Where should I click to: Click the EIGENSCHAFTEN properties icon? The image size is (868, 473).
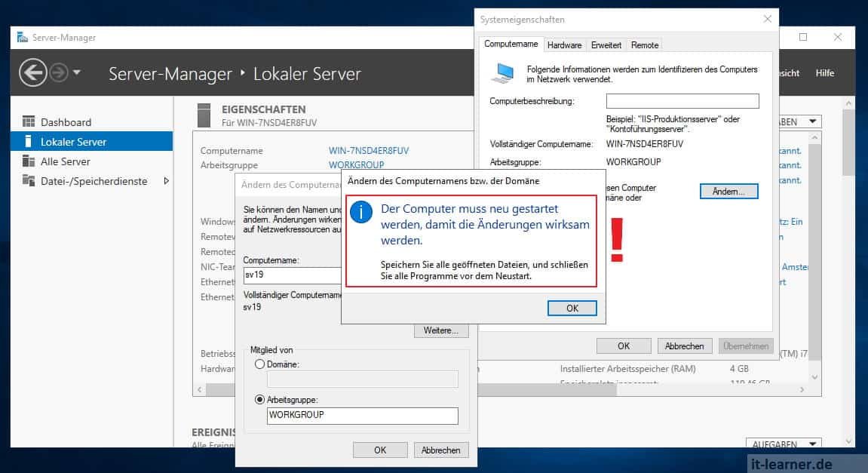[203, 115]
